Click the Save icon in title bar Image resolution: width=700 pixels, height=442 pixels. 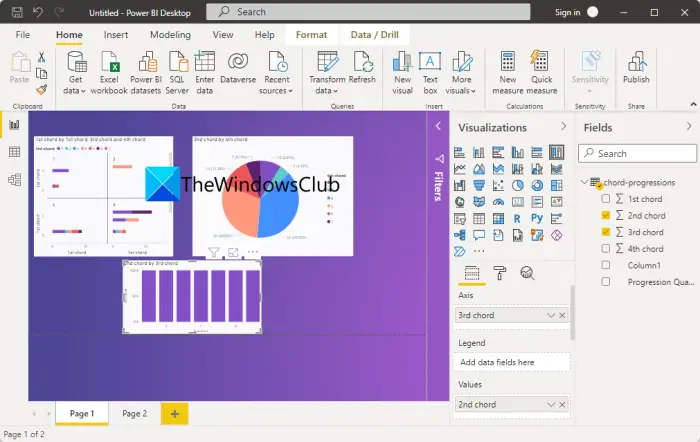point(17,12)
